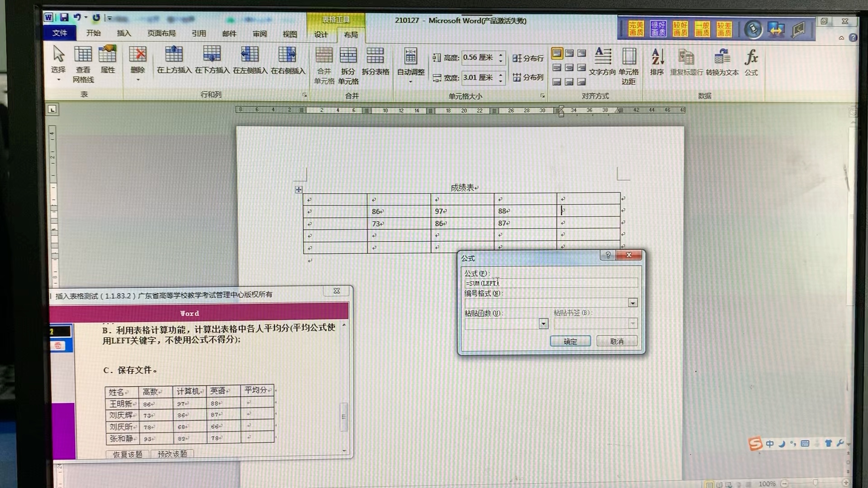Increase row height with stepper arrow
This screenshot has height=488, width=868.
[501, 55]
